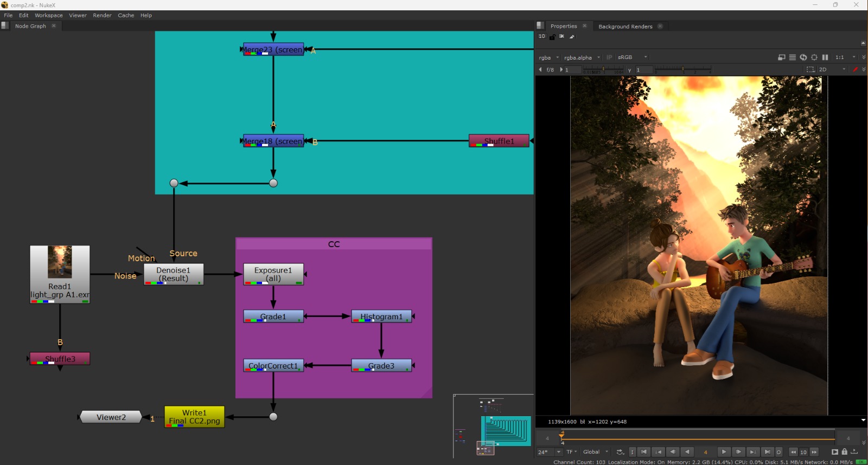Pause viewer updating with the pause icon
868x465 pixels.
coord(825,57)
